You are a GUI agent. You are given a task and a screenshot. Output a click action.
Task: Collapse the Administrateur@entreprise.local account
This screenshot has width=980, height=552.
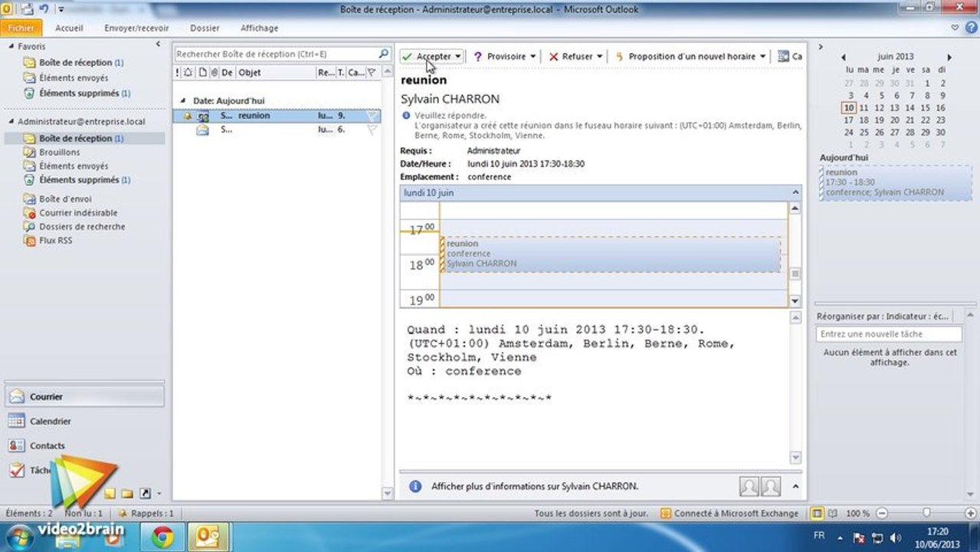11,122
